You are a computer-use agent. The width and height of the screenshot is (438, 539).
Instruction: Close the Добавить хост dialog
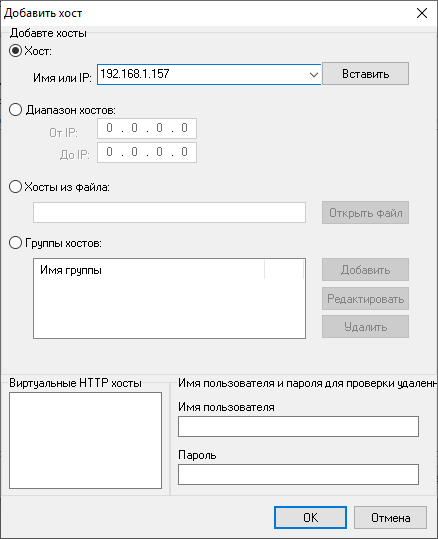click(x=422, y=13)
